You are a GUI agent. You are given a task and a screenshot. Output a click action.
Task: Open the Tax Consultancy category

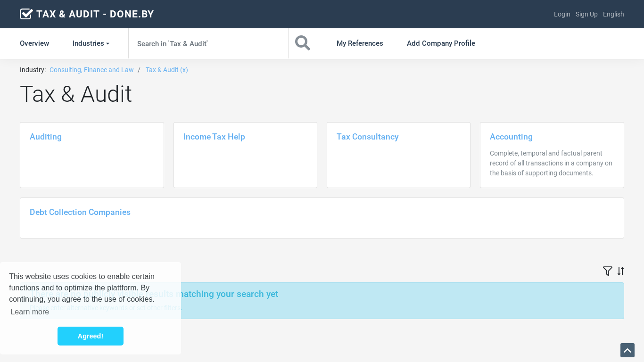pyautogui.click(x=398, y=155)
